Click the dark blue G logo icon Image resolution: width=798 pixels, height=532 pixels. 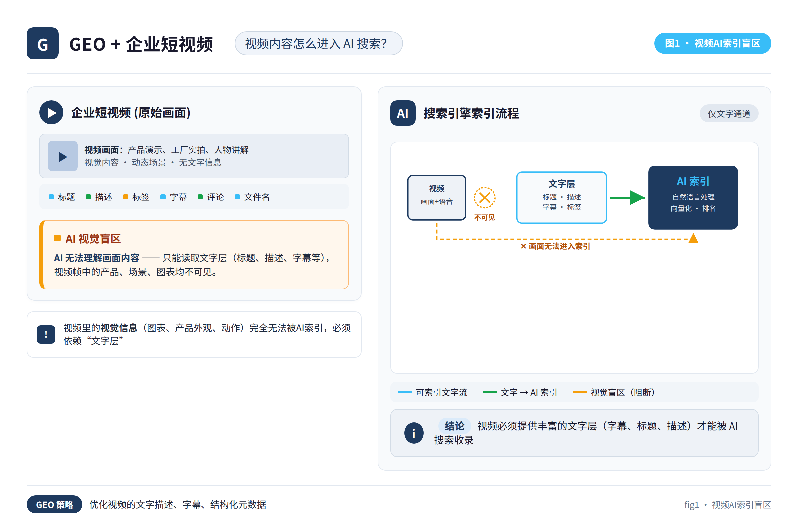(43, 44)
